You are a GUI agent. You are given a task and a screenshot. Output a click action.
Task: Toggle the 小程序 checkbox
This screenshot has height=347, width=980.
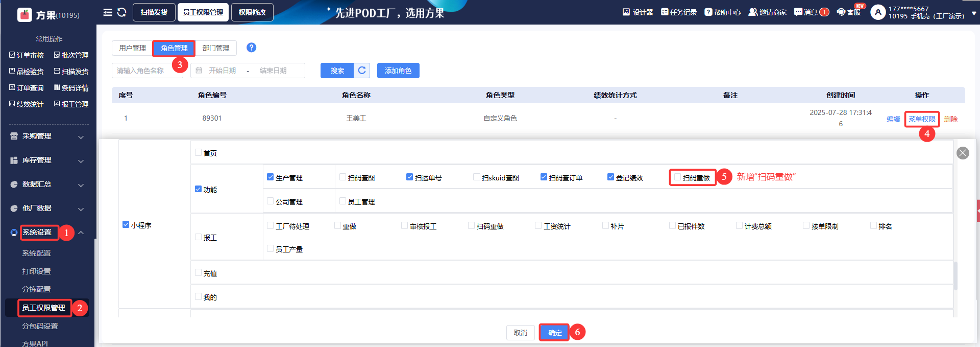[126, 224]
